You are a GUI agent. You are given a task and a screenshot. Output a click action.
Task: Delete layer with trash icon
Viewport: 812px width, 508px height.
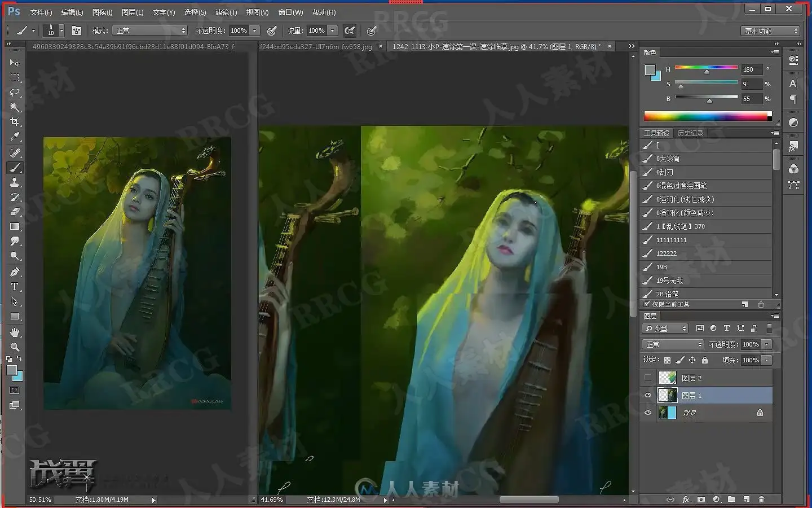pos(761,500)
